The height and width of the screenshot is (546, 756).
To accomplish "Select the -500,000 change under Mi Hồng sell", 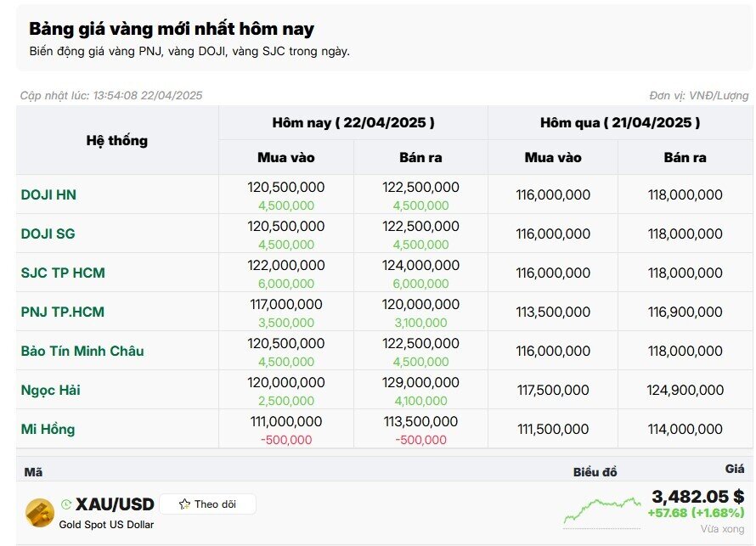I will click(420, 440).
